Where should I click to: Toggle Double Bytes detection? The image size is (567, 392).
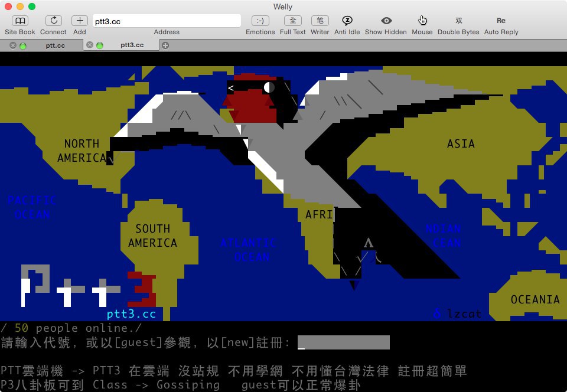pyautogui.click(x=458, y=21)
